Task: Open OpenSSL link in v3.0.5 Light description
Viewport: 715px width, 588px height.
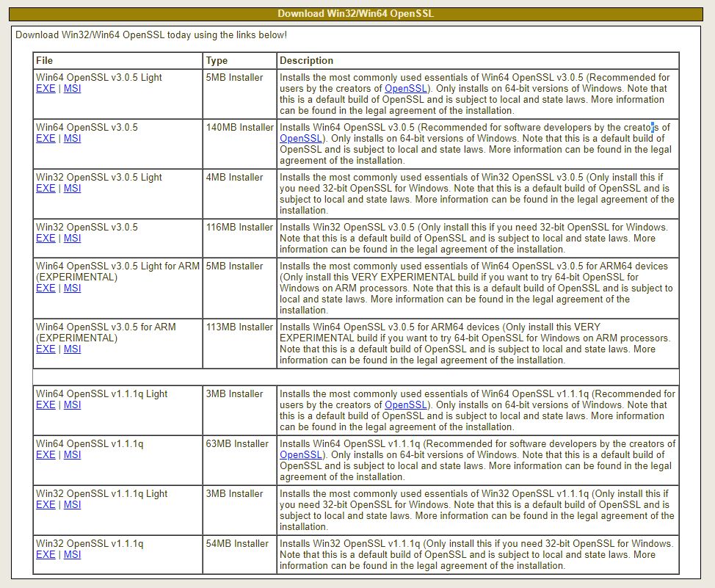Action: 405,89
